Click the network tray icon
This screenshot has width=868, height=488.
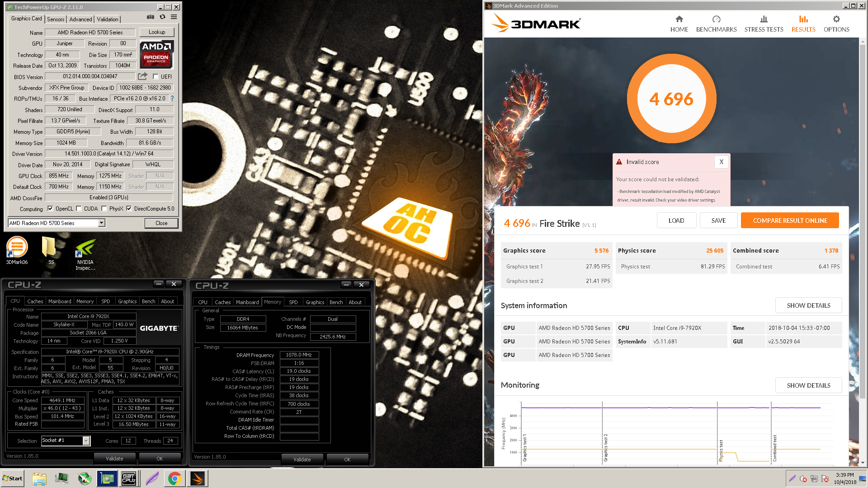pos(814,479)
